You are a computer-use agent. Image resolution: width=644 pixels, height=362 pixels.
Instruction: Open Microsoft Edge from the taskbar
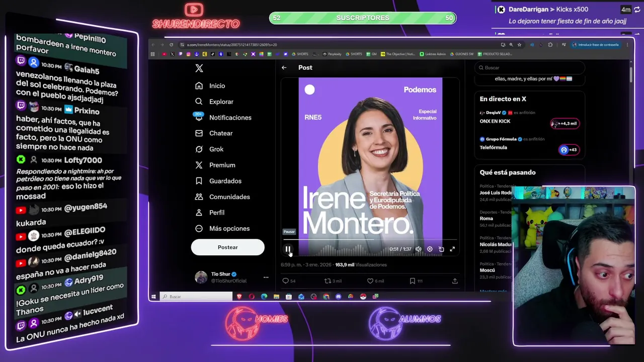point(264,297)
